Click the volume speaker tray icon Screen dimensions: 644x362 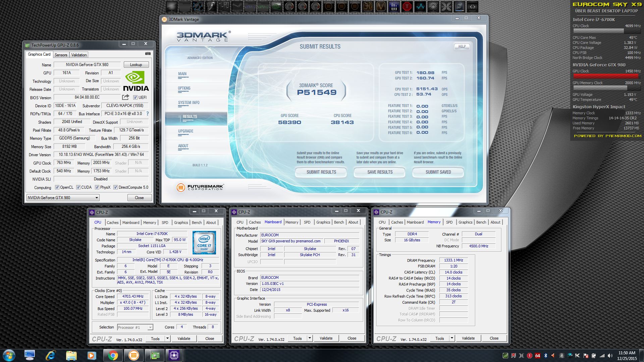[x=610, y=356]
